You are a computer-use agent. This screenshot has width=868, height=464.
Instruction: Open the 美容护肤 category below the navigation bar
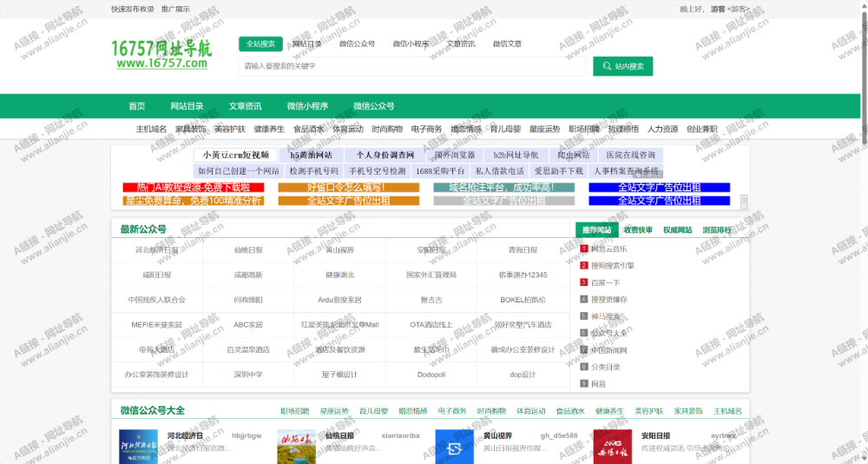(x=230, y=129)
